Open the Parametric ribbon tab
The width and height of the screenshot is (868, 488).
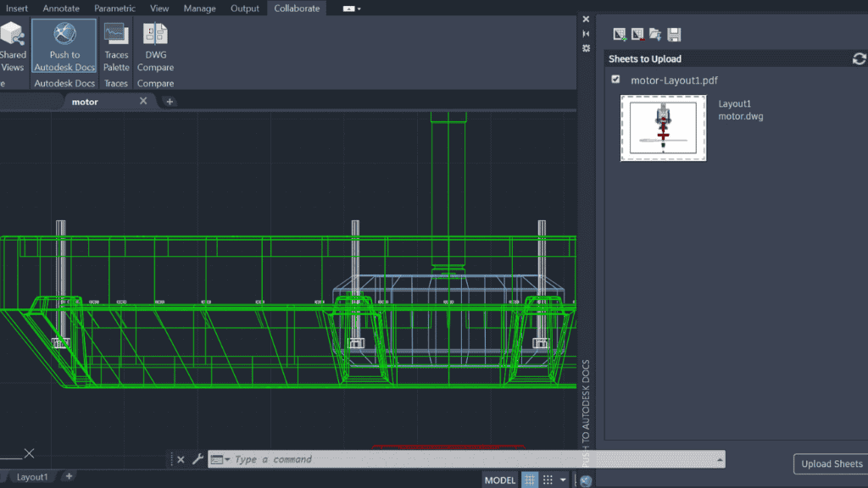pos(114,8)
